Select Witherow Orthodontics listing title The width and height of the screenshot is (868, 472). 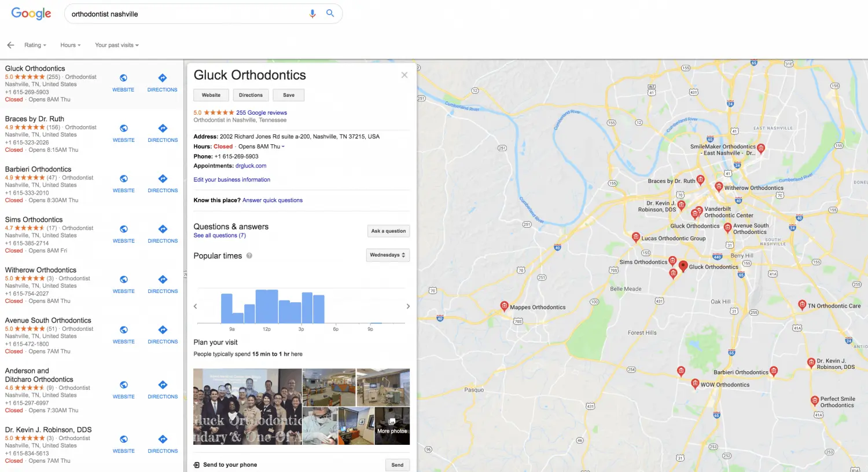point(41,270)
